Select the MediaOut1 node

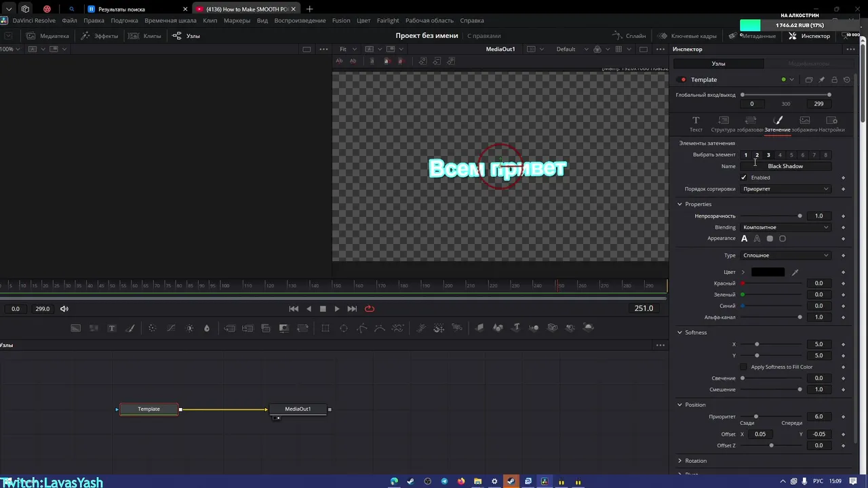[298, 409]
